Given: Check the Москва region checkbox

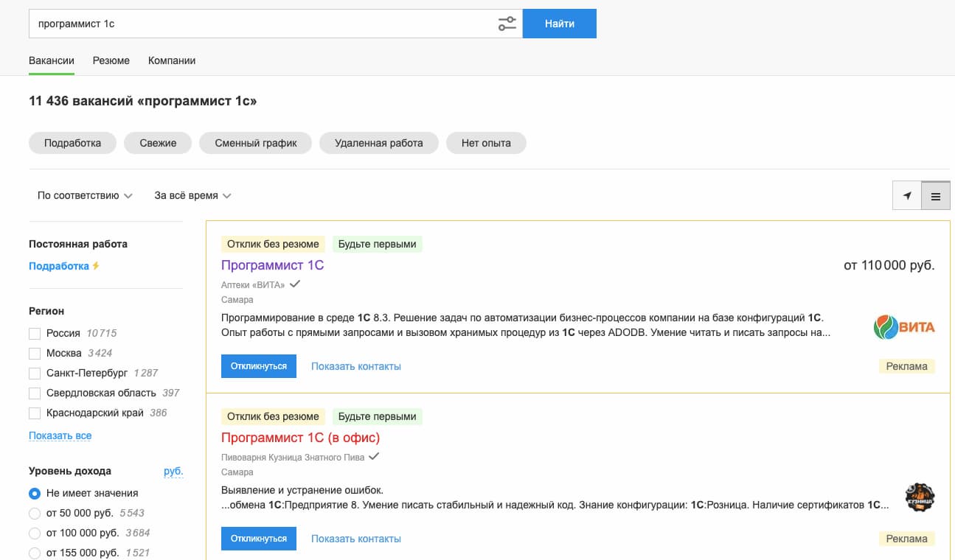Looking at the screenshot, I should [35, 354].
